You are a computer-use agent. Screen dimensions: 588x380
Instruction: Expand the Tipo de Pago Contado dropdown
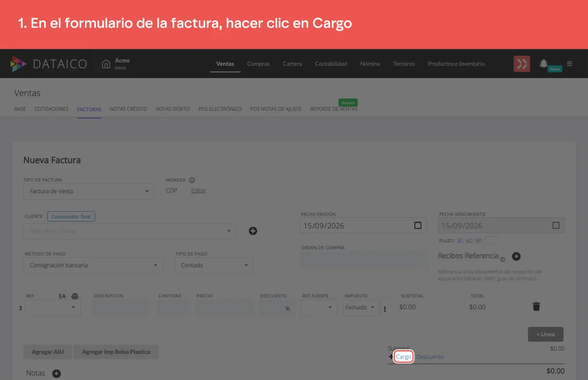click(214, 265)
